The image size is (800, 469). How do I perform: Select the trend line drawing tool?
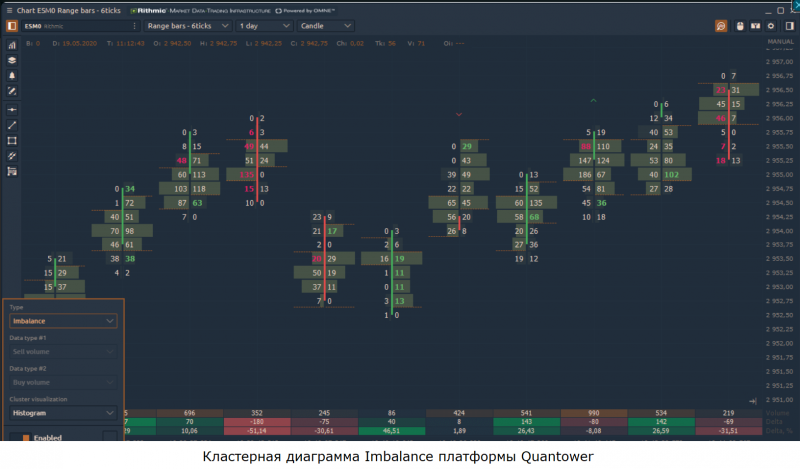[x=12, y=125]
